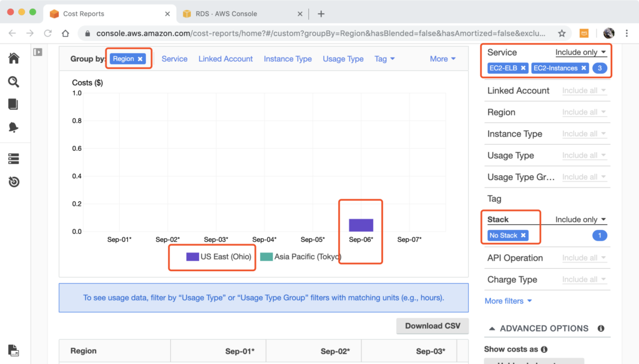The width and height of the screenshot is (639, 364).
Task: Show info for Advanced Options
Action: coord(601,328)
